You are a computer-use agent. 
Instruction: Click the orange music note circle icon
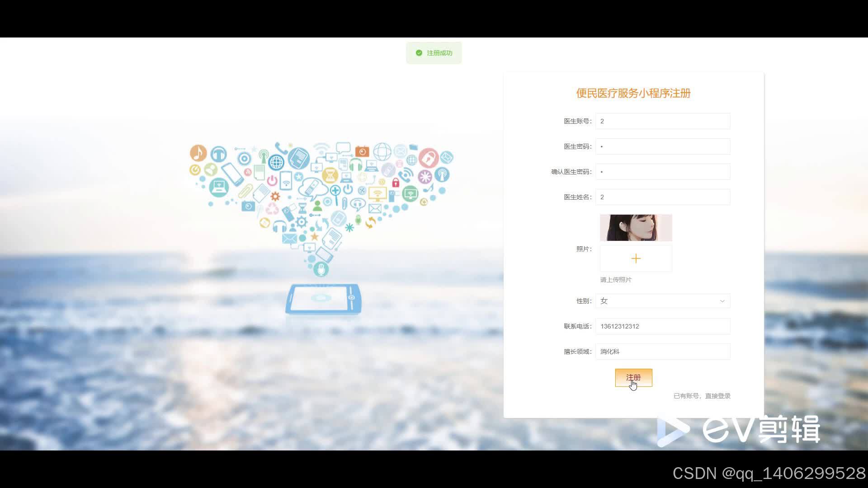(x=198, y=153)
